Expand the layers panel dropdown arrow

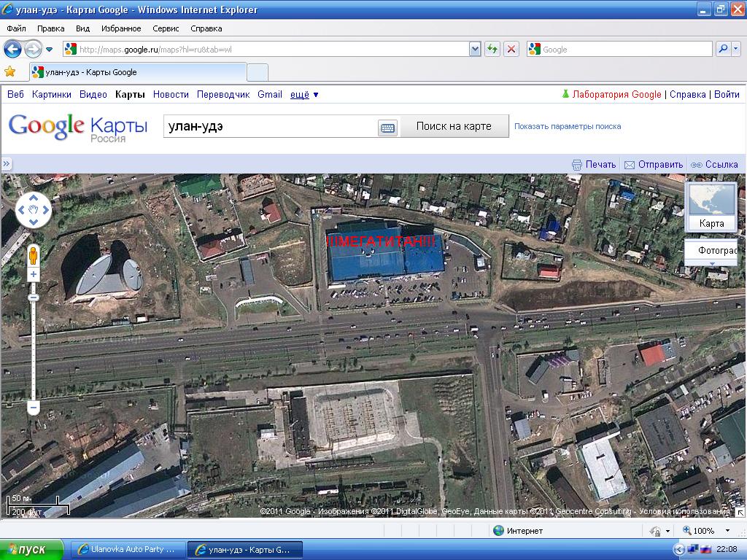coord(712,263)
